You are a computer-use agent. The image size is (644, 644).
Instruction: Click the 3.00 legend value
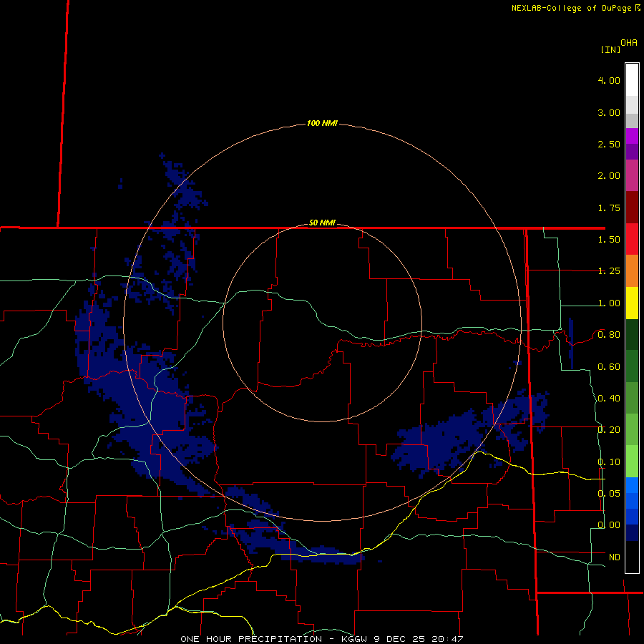click(x=609, y=112)
